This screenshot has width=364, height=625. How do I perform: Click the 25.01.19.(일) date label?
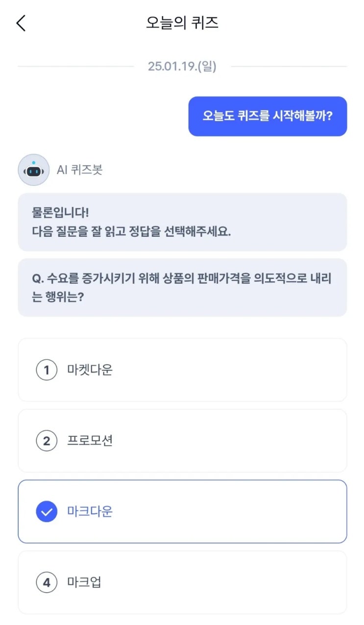pyautogui.click(x=182, y=66)
